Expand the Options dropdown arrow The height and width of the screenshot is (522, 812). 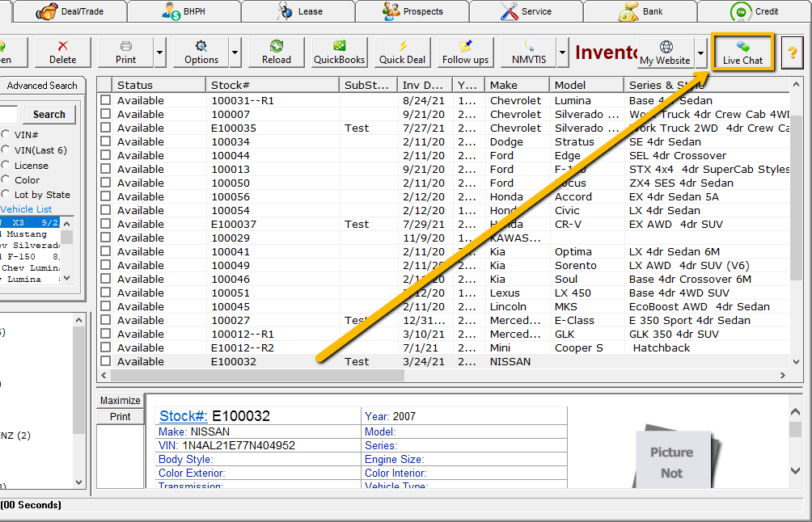[x=235, y=53]
